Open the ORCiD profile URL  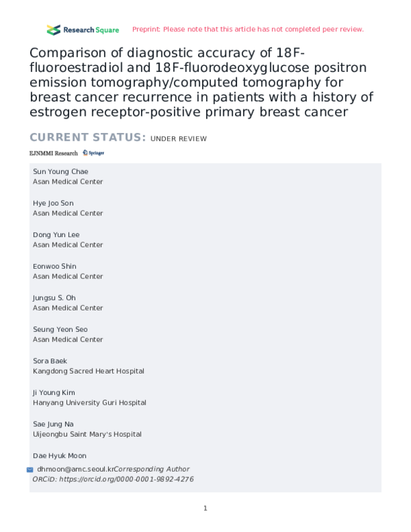[x=131, y=479]
